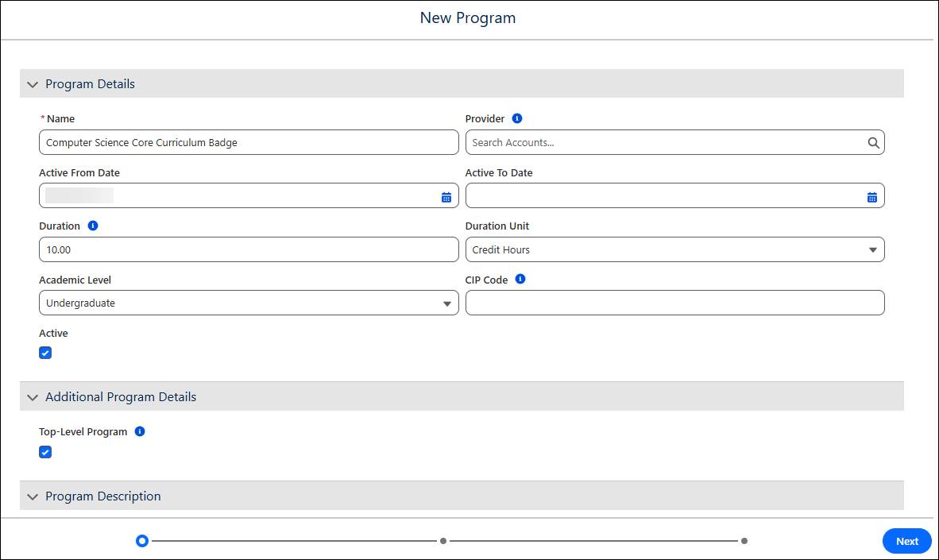Click the Duration info icon
The image size is (939, 560).
click(x=92, y=225)
